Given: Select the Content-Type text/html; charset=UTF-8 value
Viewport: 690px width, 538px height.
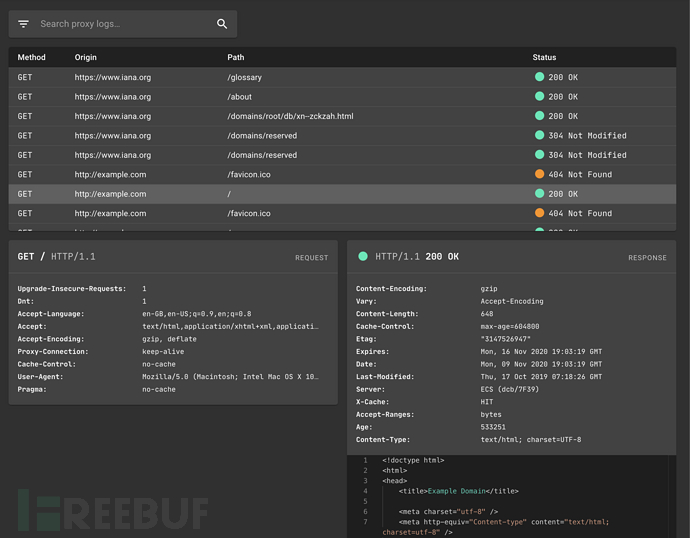Looking at the screenshot, I should 531,439.
